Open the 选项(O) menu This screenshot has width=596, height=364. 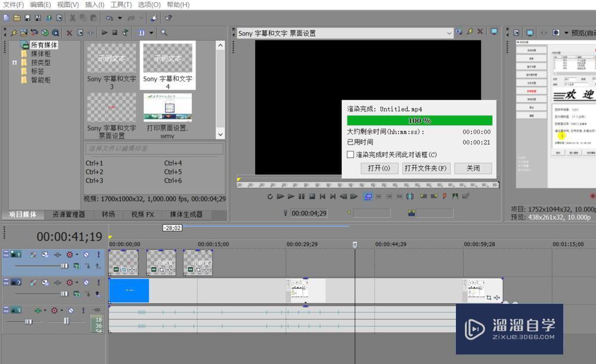point(149,5)
